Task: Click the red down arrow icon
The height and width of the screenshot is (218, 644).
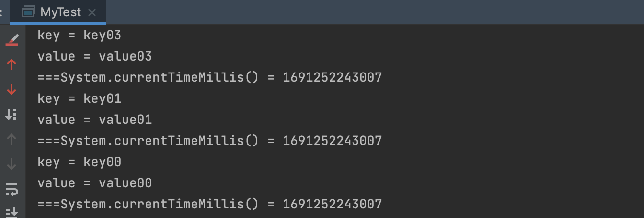Action: tap(12, 89)
